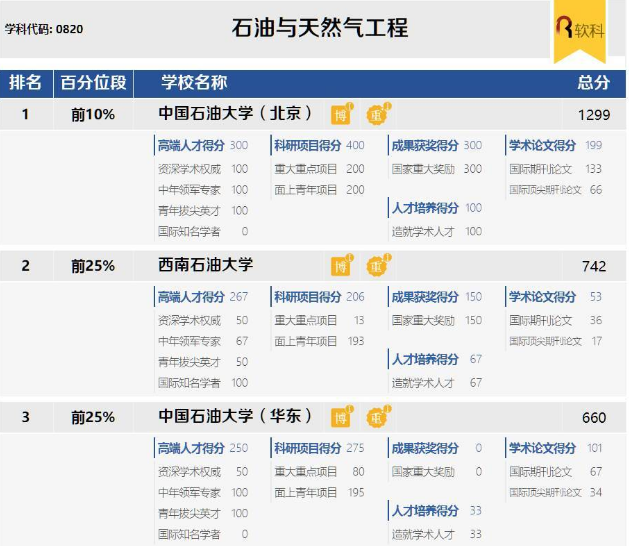Viewport: 629px width, 546px height.
Task: Click the 石油与天然气工程 page title
Action: 320,27
